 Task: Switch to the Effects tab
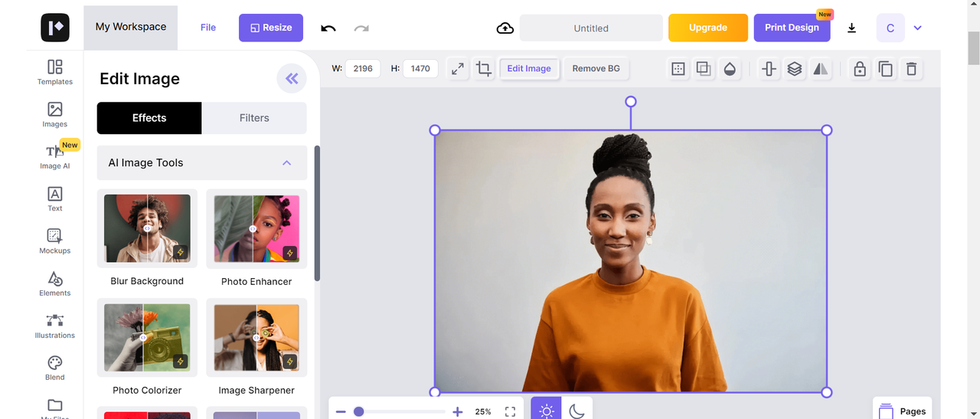[149, 118]
